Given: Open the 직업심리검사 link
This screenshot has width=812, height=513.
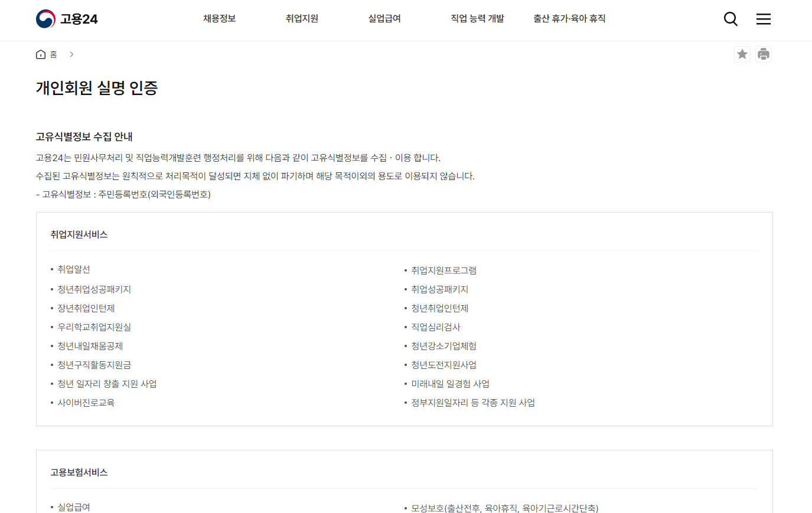Looking at the screenshot, I should [x=436, y=327].
